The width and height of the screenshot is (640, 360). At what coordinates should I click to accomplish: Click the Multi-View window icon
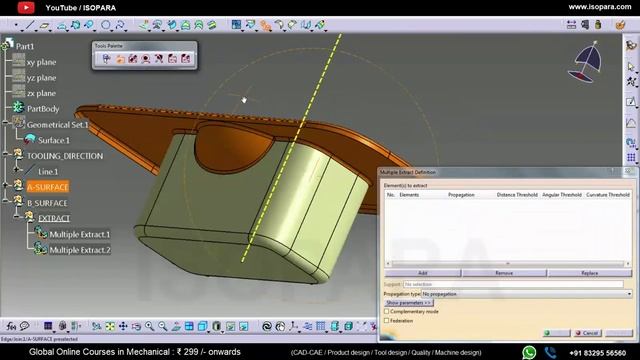189,326
